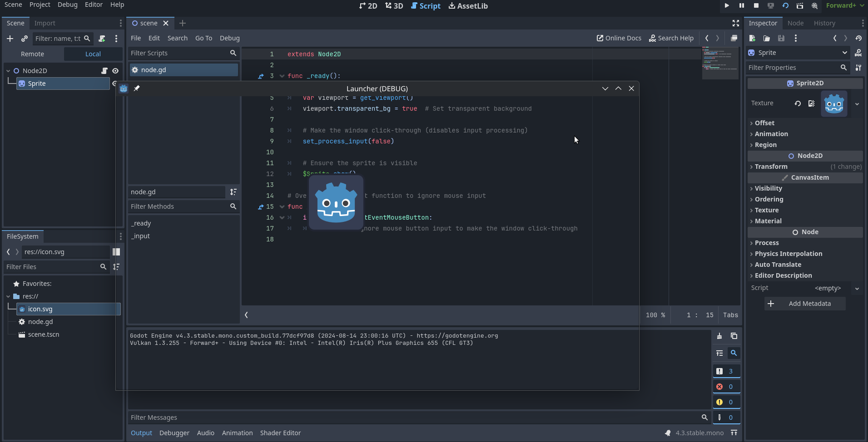This screenshot has width=868, height=442.
Task: Click signal connection icon on line 3
Action: (x=261, y=76)
